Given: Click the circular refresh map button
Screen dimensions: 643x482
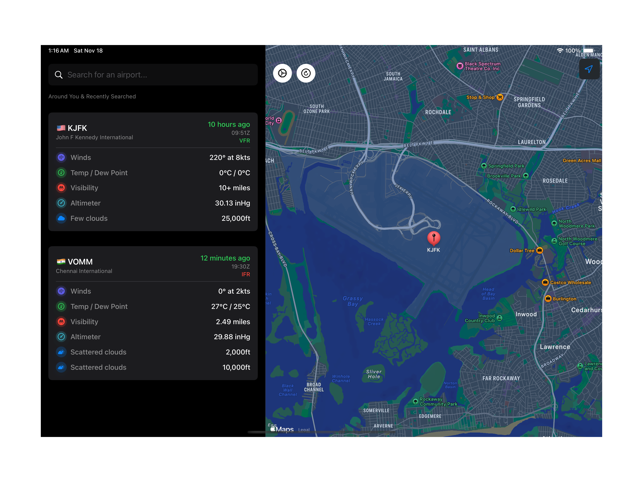Looking at the screenshot, I should 306,73.
